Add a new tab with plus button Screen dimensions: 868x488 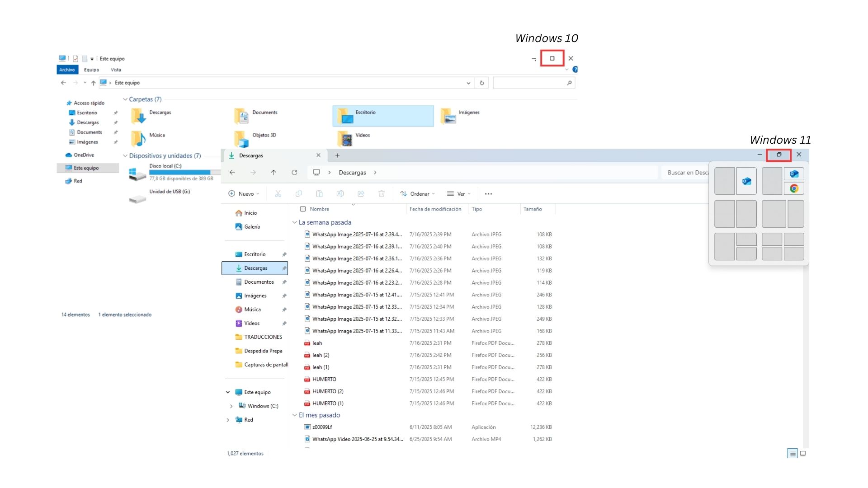click(x=337, y=155)
